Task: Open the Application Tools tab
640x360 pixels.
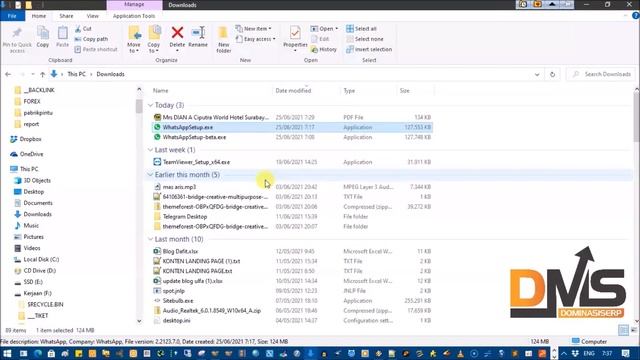Action: click(134, 16)
